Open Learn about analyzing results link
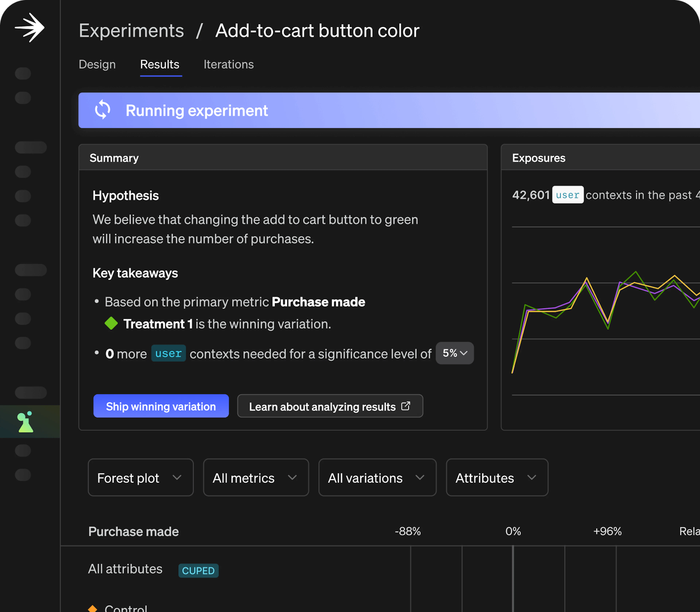This screenshot has width=700, height=612. (x=322, y=406)
